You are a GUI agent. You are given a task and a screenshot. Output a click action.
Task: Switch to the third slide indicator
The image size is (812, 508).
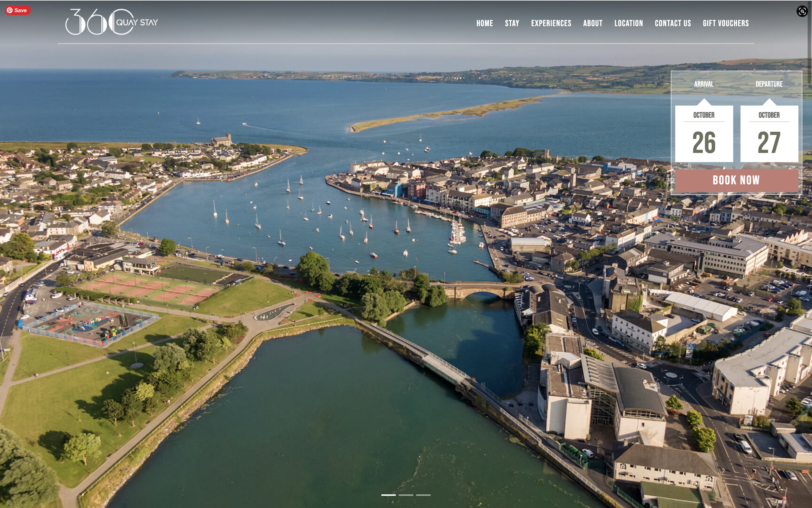click(x=423, y=495)
